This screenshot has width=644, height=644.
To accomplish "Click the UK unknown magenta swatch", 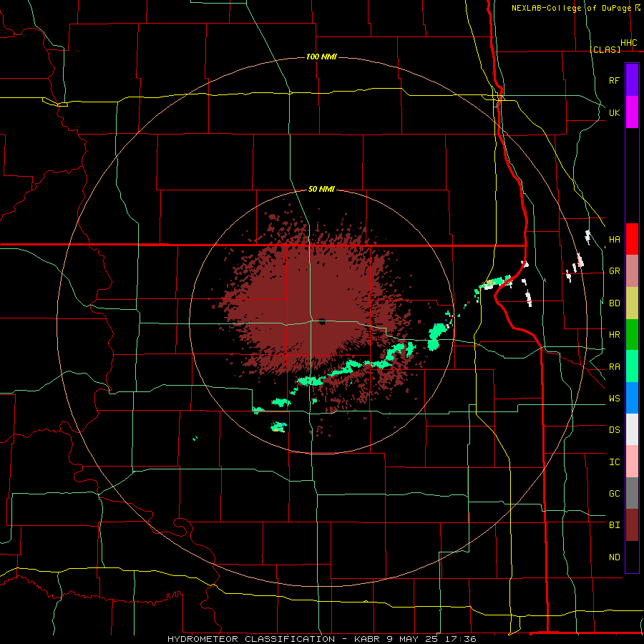I will [632, 112].
